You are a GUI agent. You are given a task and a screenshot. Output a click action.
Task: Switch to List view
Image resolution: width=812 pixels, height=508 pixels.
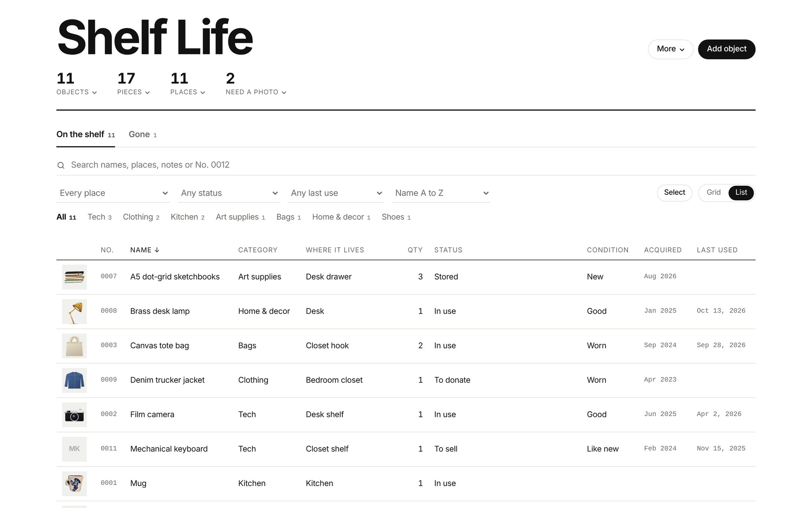(741, 193)
